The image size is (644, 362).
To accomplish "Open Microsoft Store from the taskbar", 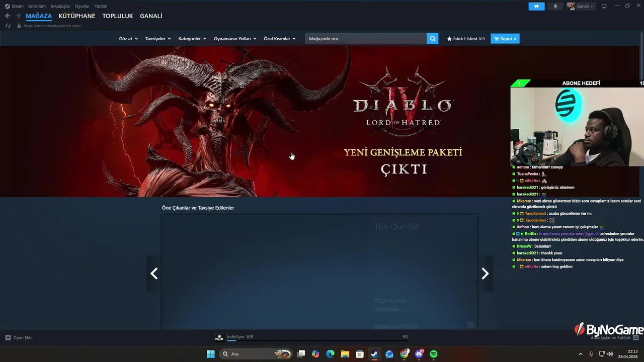I will [x=360, y=354].
